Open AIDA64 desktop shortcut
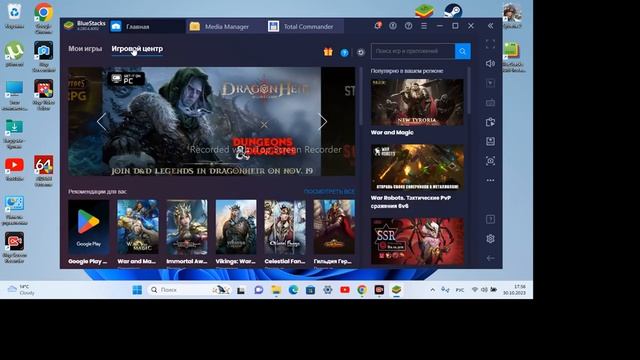640x360 pixels. coord(43,170)
